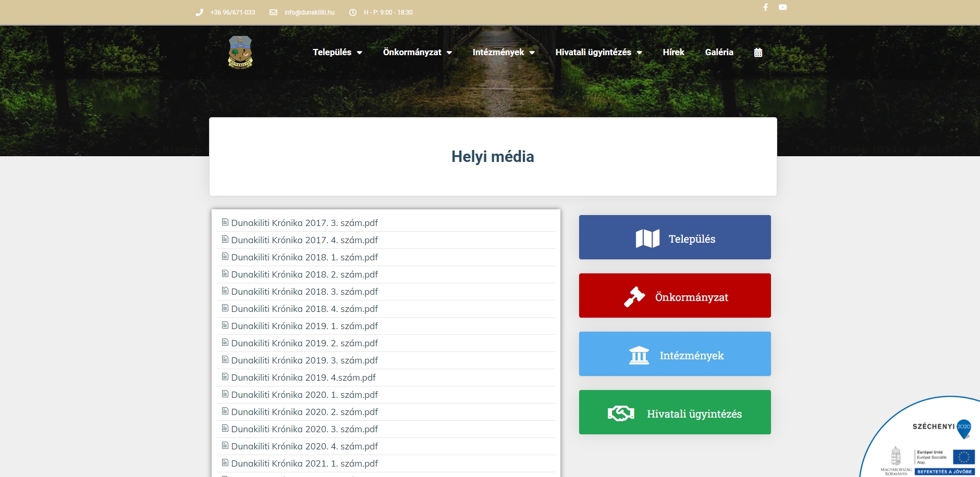Click the bank building icon on Intézmények button
The height and width of the screenshot is (477, 980).
click(639, 355)
